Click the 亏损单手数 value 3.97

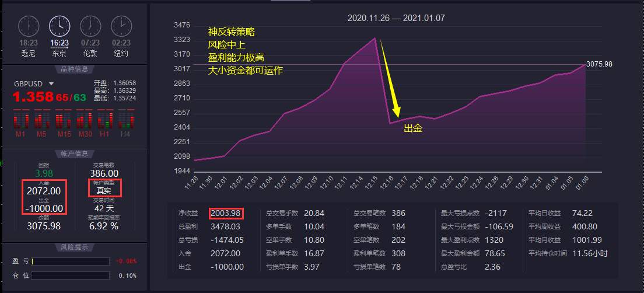[311, 267]
